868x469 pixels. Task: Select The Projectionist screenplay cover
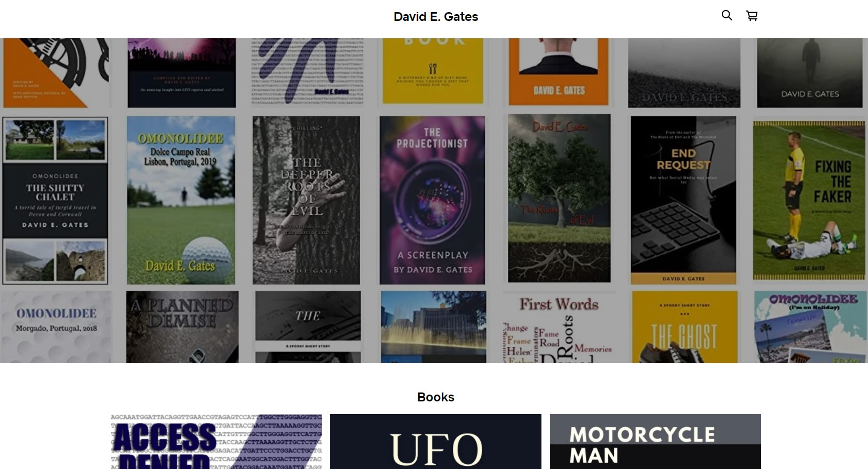coord(432,200)
